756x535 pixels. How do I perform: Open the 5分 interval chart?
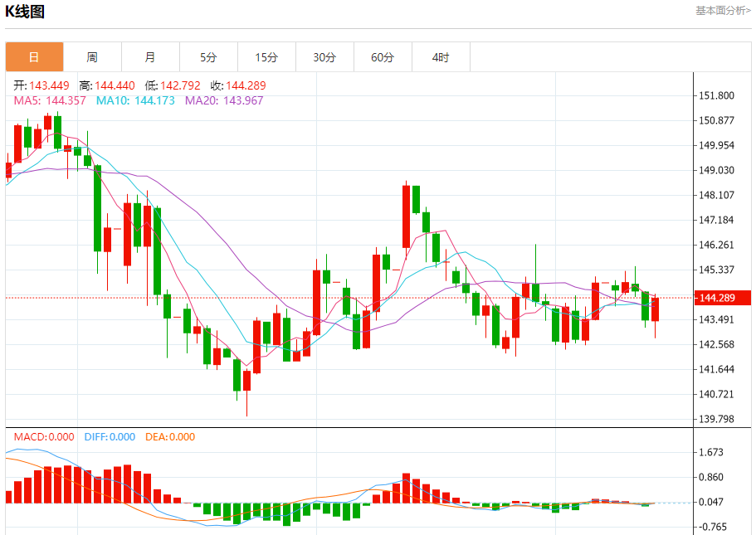tap(208, 57)
